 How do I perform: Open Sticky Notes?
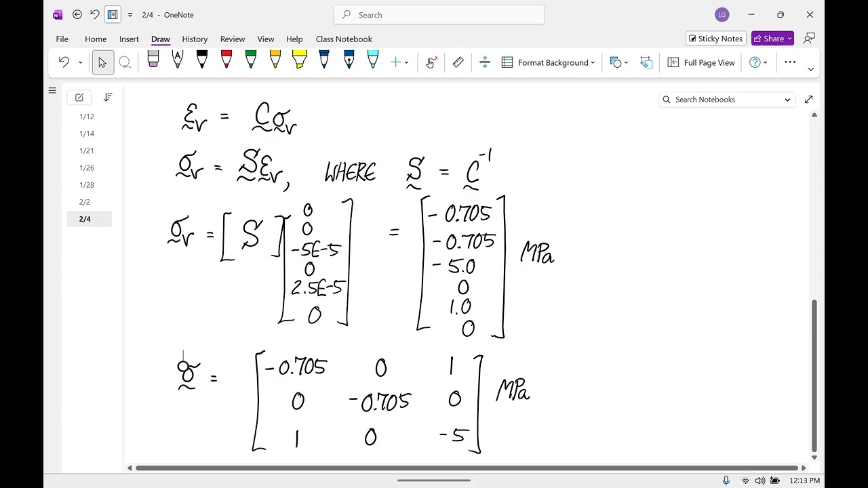point(716,39)
